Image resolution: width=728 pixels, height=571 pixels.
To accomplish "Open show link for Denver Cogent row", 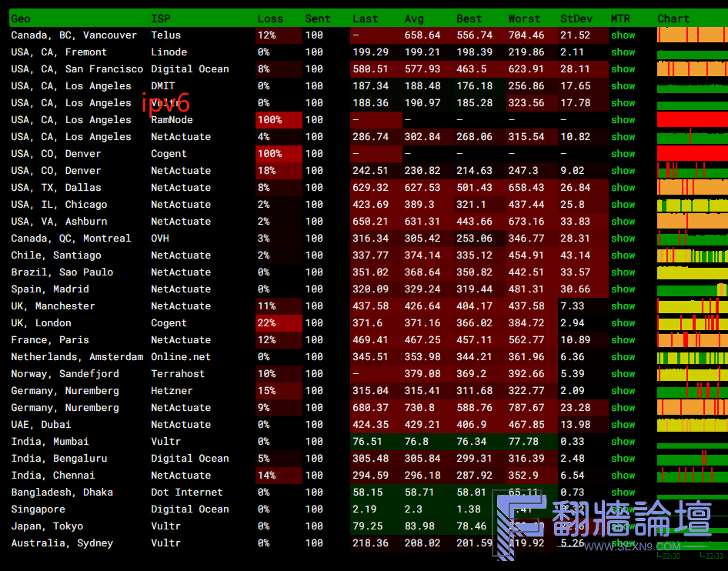I will point(623,154).
